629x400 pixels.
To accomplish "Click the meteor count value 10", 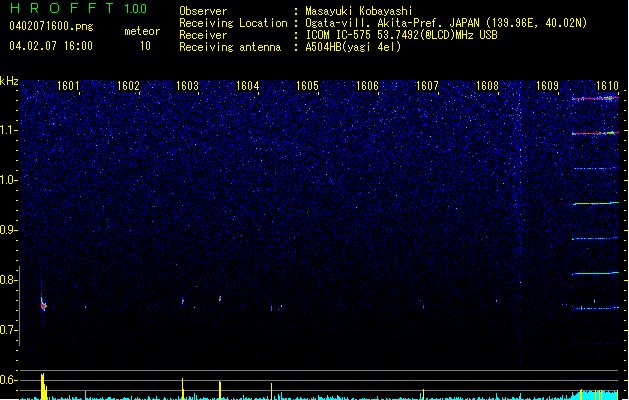I will click(x=145, y=46).
